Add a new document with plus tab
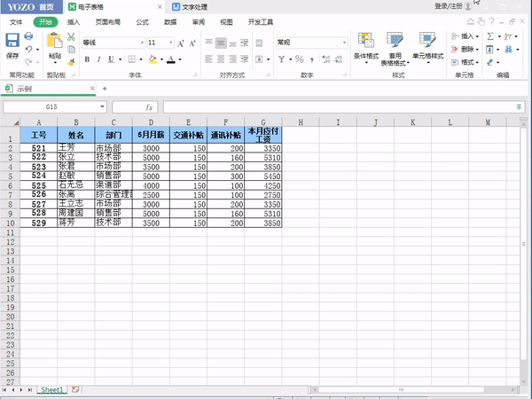532x399 pixels. click(105, 89)
